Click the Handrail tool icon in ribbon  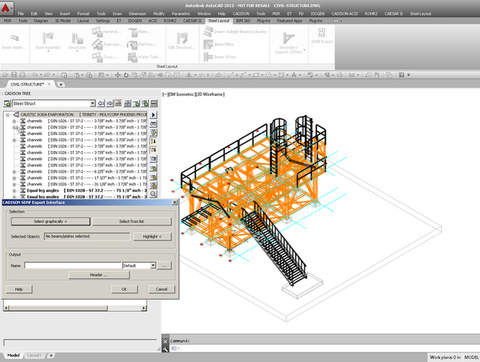(x=97, y=32)
